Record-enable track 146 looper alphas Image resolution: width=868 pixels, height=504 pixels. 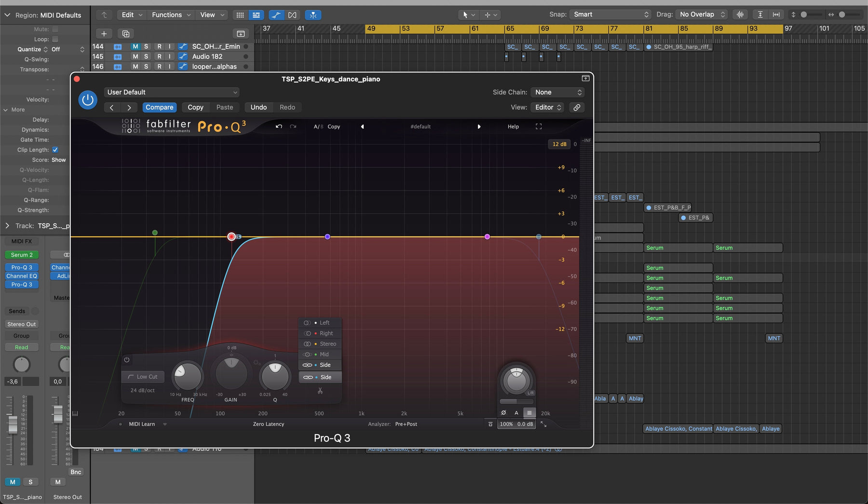pos(159,67)
